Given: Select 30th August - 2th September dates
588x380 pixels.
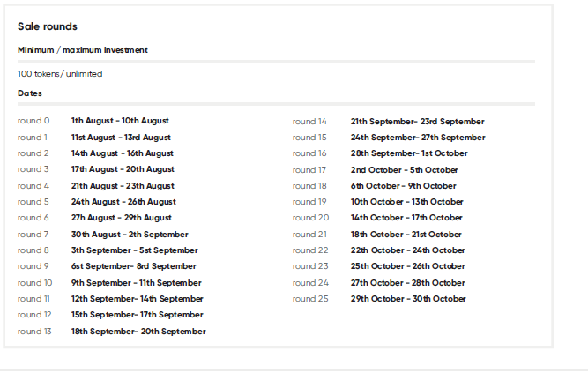Looking at the screenshot, I should click(x=130, y=235).
